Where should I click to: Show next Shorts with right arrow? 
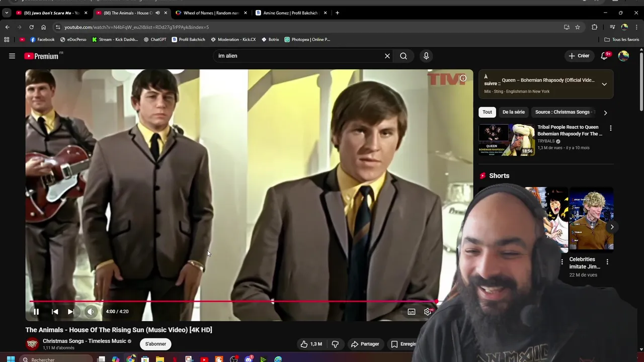(x=612, y=227)
